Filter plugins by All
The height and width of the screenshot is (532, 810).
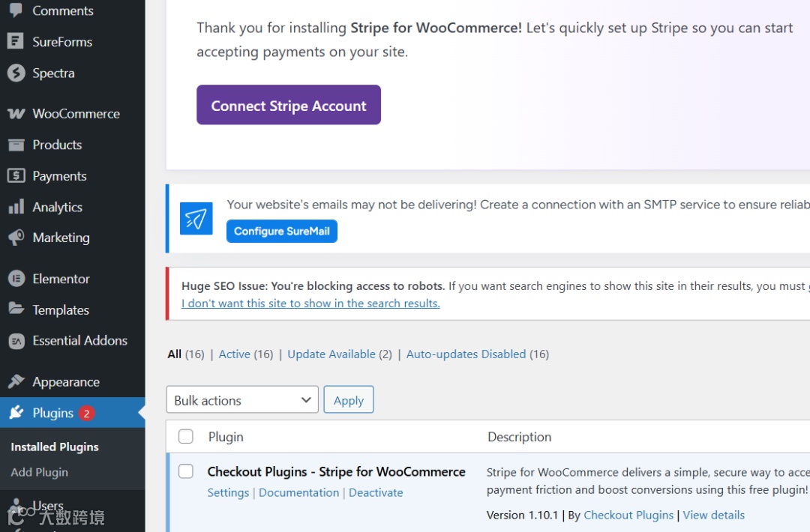(174, 354)
